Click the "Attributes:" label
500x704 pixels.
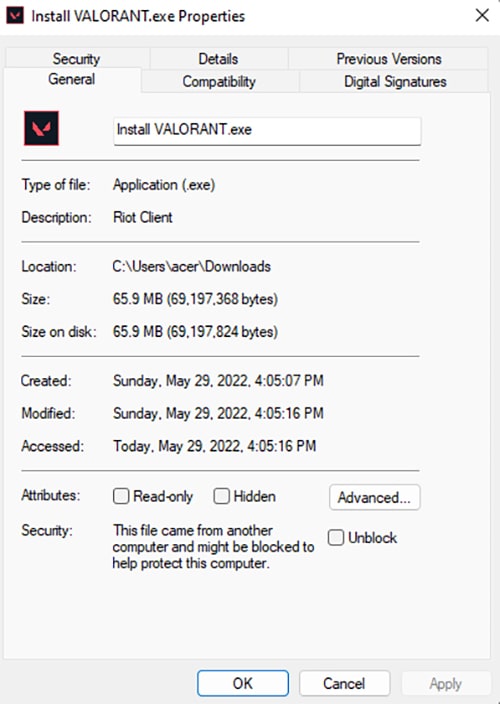pyautogui.click(x=50, y=495)
